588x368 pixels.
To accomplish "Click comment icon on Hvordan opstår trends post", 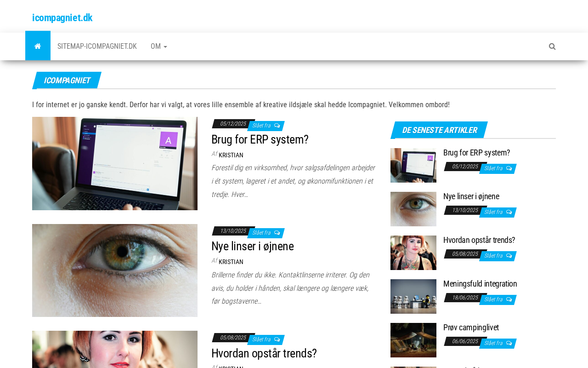I will coord(277,339).
